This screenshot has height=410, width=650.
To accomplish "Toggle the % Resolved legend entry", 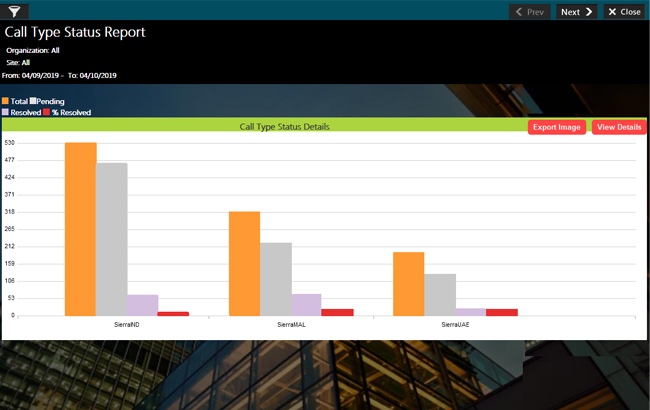I will tap(70, 113).
